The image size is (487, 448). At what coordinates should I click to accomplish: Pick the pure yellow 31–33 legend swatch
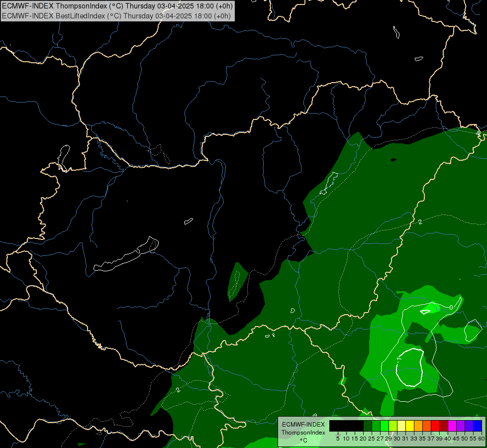[x=410, y=426]
